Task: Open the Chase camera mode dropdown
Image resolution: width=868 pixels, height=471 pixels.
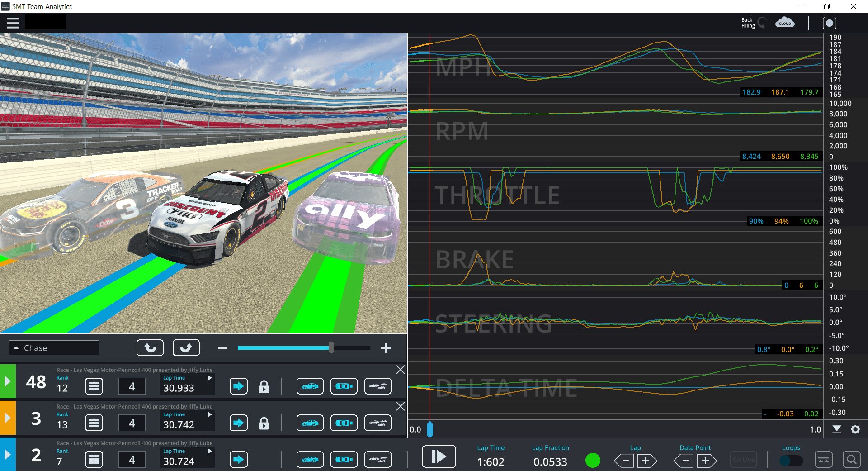Action: [x=54, y=348]
